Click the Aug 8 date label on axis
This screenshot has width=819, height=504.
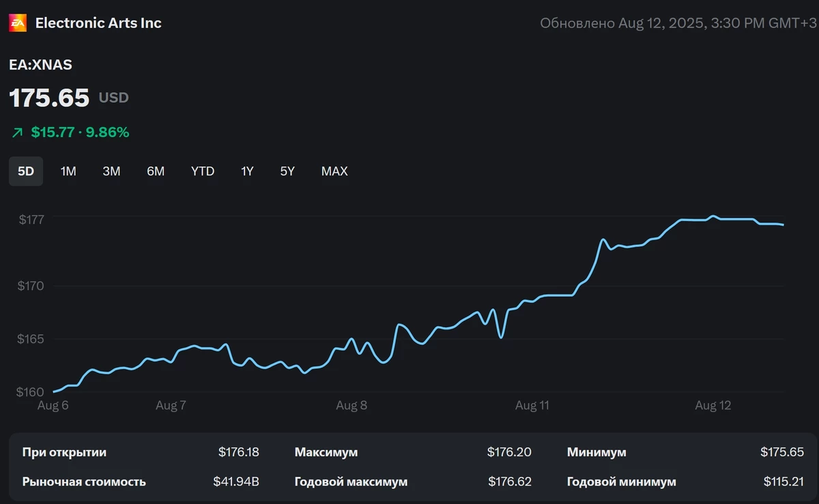(x=351, y=406)
